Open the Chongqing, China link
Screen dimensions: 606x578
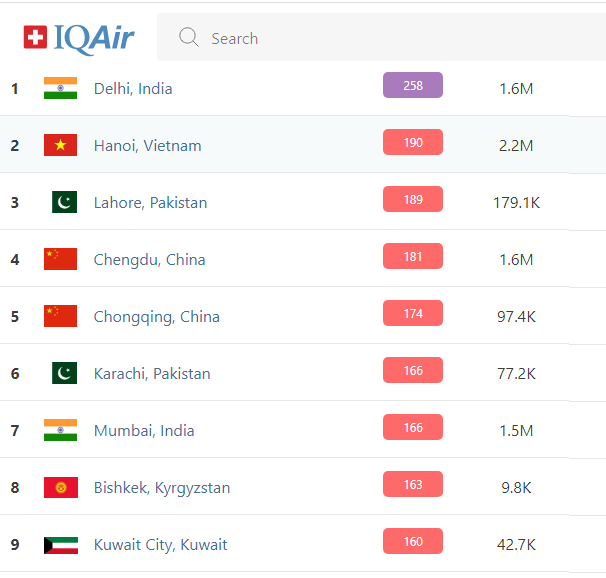(156, 316)
